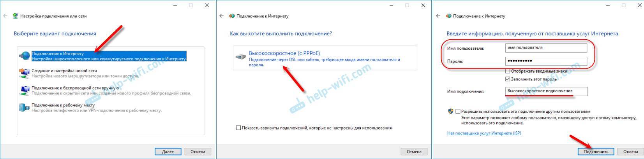Click the globe icon for Подключение к Интернету

click(x=24, y=56)
